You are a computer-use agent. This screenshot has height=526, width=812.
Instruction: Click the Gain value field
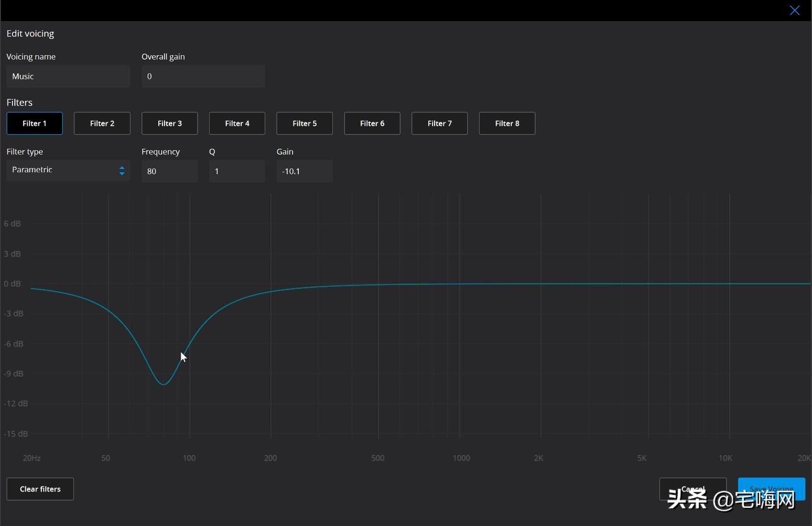pos(305,171)
